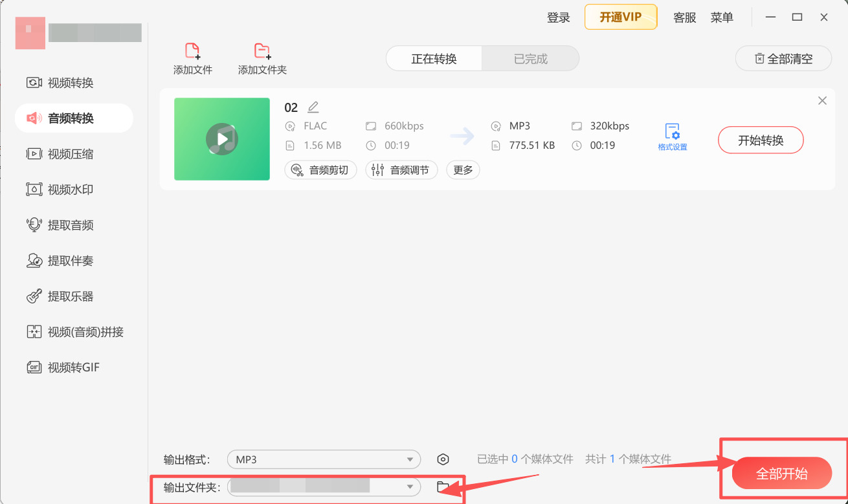Open 格式设置 for the FLAC file
848x504 pixels.
pos(673,135)
